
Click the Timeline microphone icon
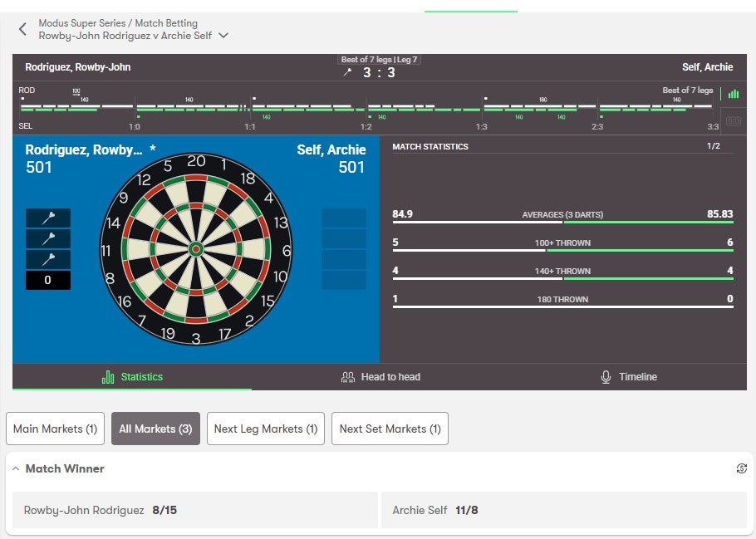coord(606,377)
